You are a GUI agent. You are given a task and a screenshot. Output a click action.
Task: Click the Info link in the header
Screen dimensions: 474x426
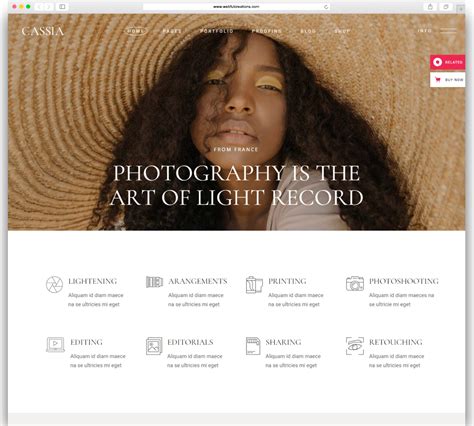pyautogui.click(x=425, y=31)
